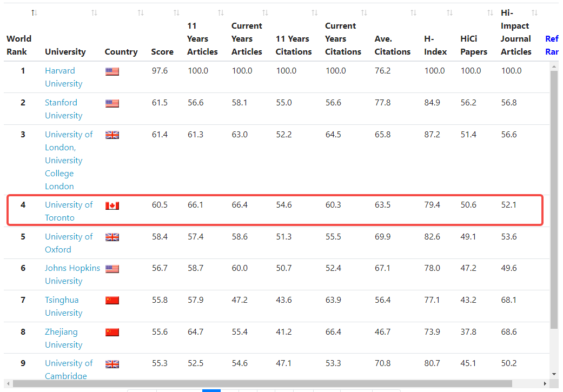Select Cambridge's Ave. Citations value 70.8
This screenshot has height=392, width=563.
[383, 363]
